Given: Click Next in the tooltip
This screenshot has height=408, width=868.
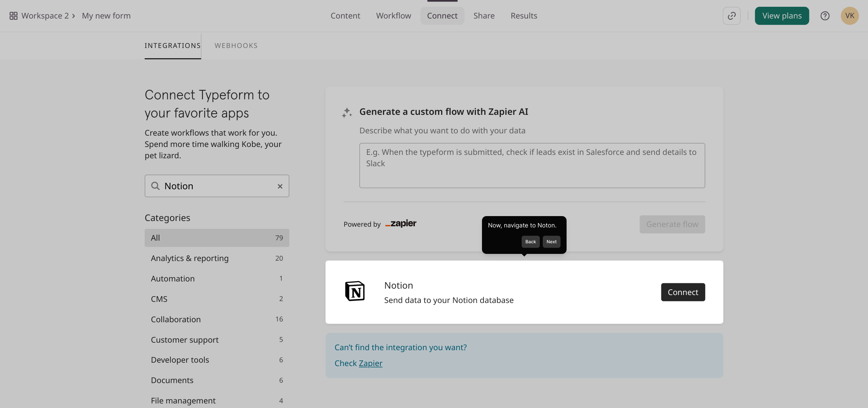Looking at the screenshot, I should point(551,242).
